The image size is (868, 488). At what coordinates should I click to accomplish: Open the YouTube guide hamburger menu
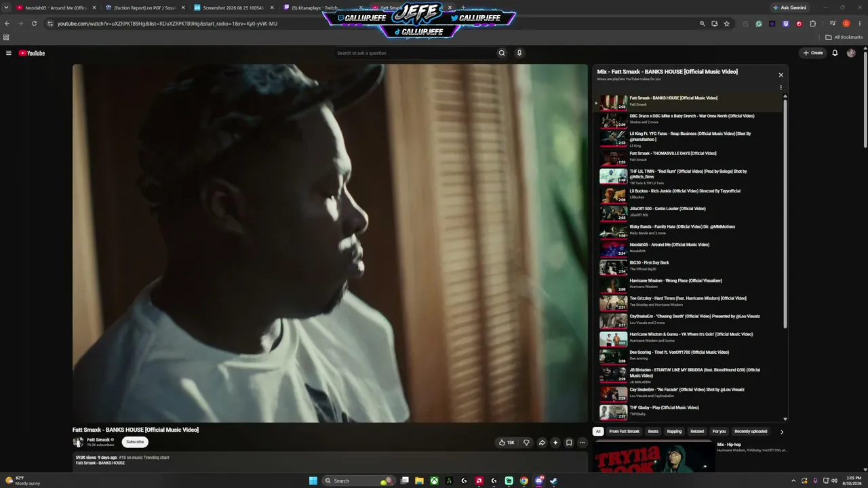(9, 53)
